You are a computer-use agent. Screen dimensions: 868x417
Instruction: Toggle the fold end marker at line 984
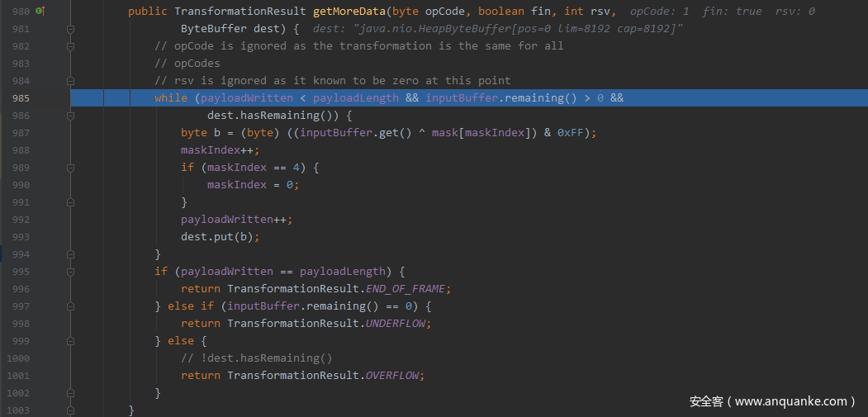[70, 81]
